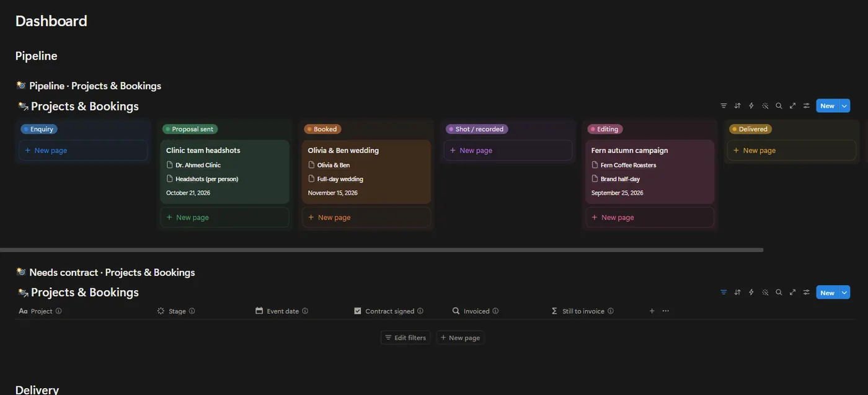Add a new page in the Enquiry column
This screenshot has width=868, height=395.
coord(83,150)
